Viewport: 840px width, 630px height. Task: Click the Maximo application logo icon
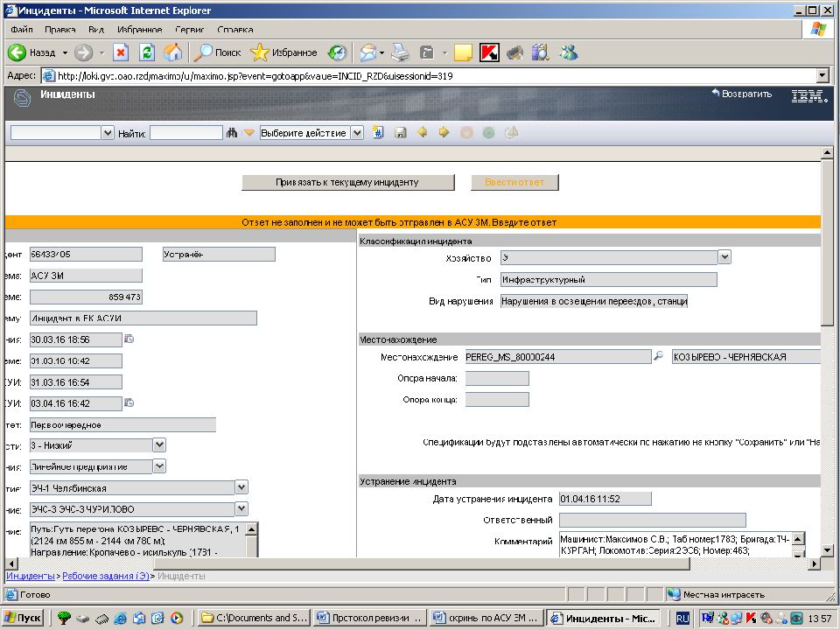[22, 99]
